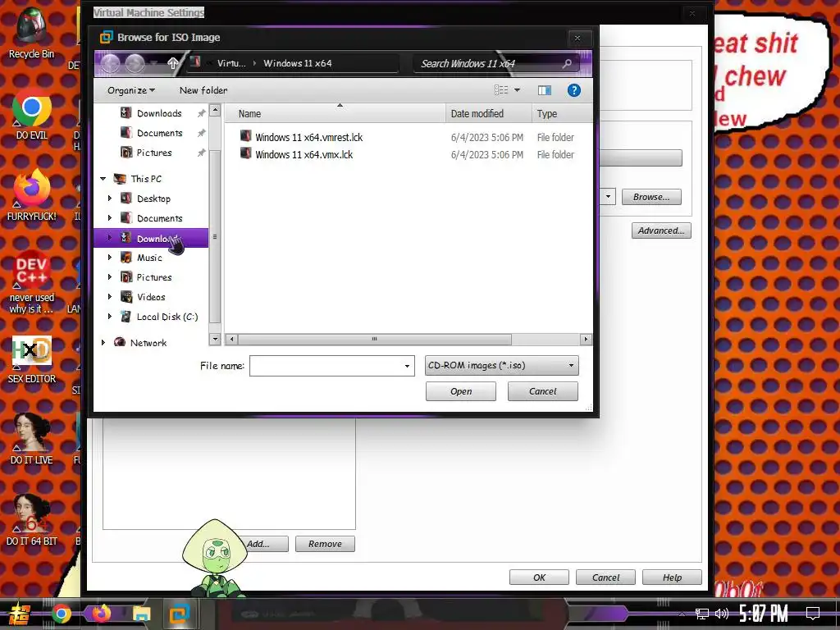Open Chrome from the taskbar

tap(62, 614)
